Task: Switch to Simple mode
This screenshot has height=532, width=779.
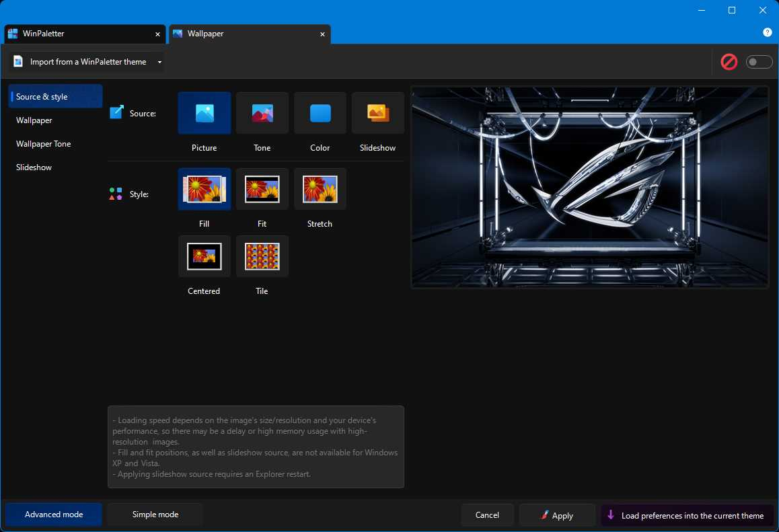Action: click(x=155, y=514)
